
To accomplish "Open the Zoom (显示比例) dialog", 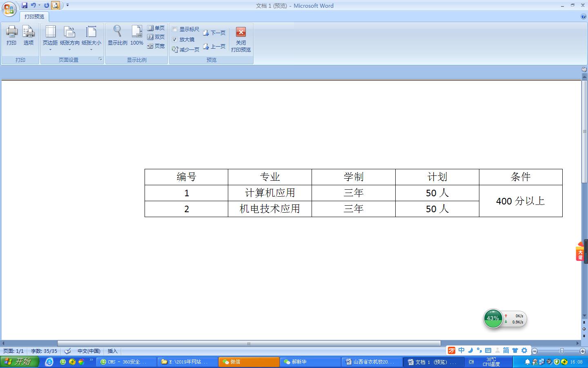I will (117, 35).
